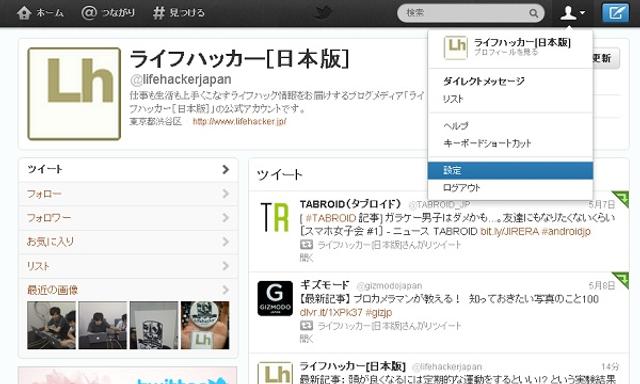The width and height of the screenshot is (640, 384).
Task: Click Gizmodo tweet date stamp
Action: click(602, 285)
